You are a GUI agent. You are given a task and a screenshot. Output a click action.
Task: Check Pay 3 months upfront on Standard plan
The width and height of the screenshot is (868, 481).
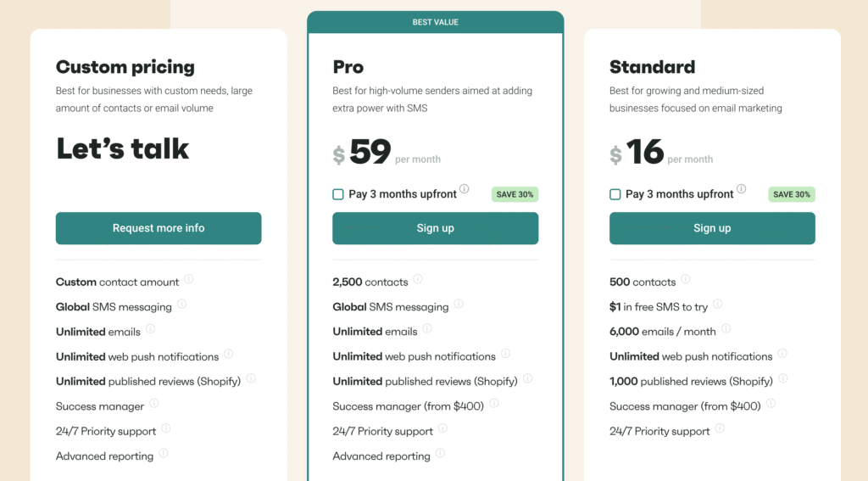point(615,194)
